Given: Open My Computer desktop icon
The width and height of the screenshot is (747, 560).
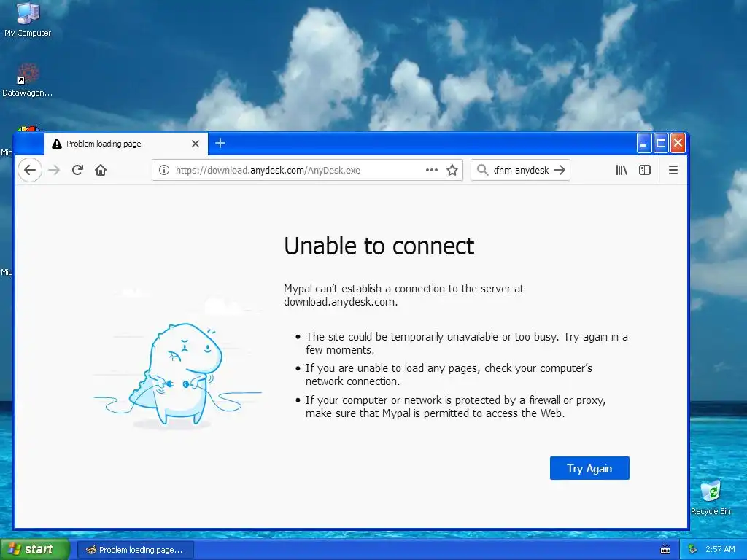Looking at the screenshot, I should tap(28, 20).
